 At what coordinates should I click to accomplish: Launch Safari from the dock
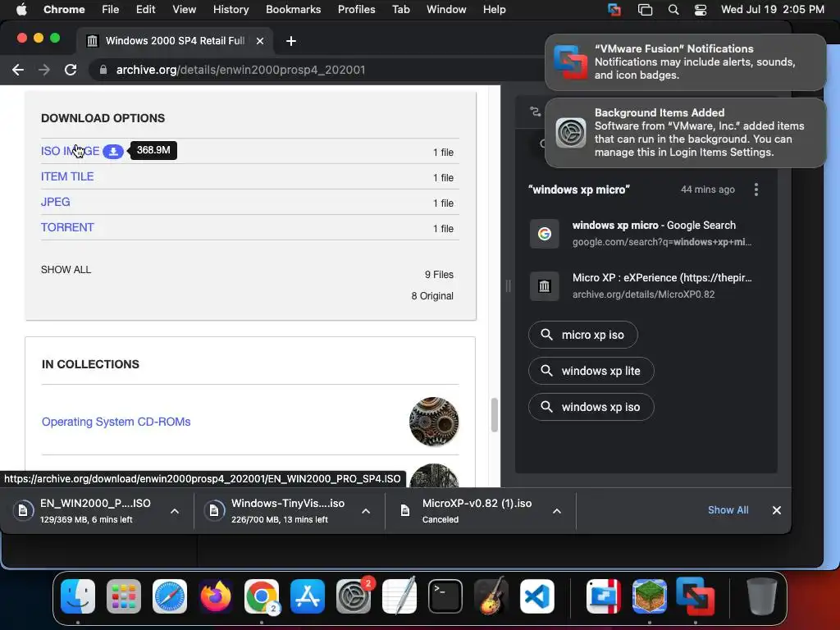tap(170, 596)
